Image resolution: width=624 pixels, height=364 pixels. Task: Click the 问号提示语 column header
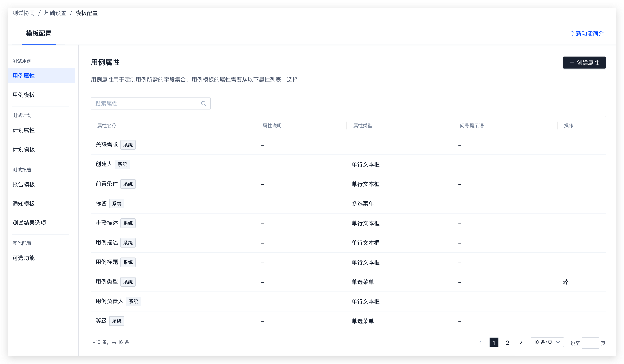pos(471,126)
